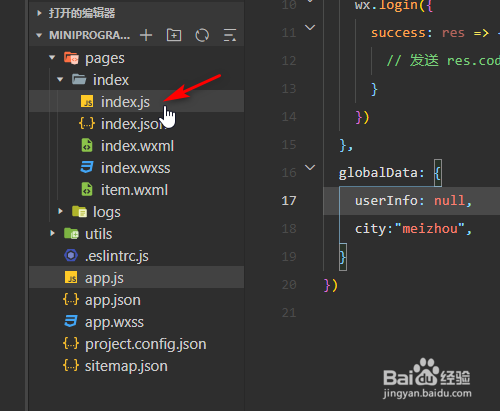Click the JS icon beside app.js
Image resolution: width=500 pixels, height=411 pixels.
pyautogui.click(x=71, y=277)
